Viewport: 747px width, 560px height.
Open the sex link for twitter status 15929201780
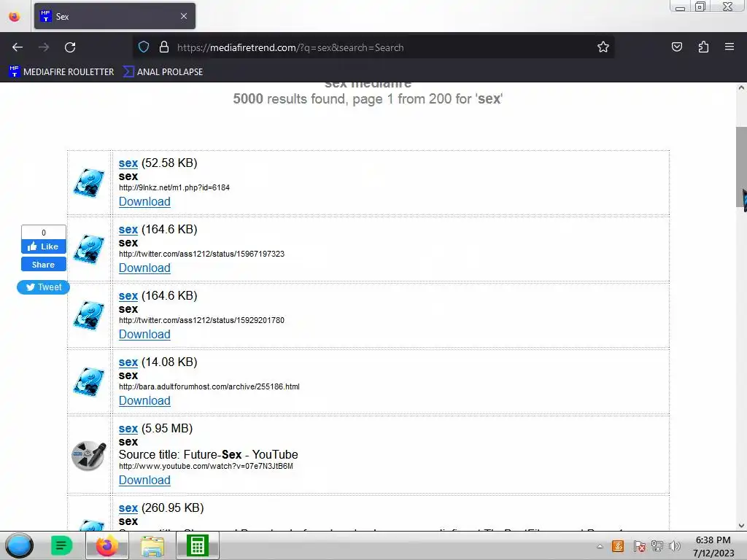pyautogui.click(x=128, y=296)
